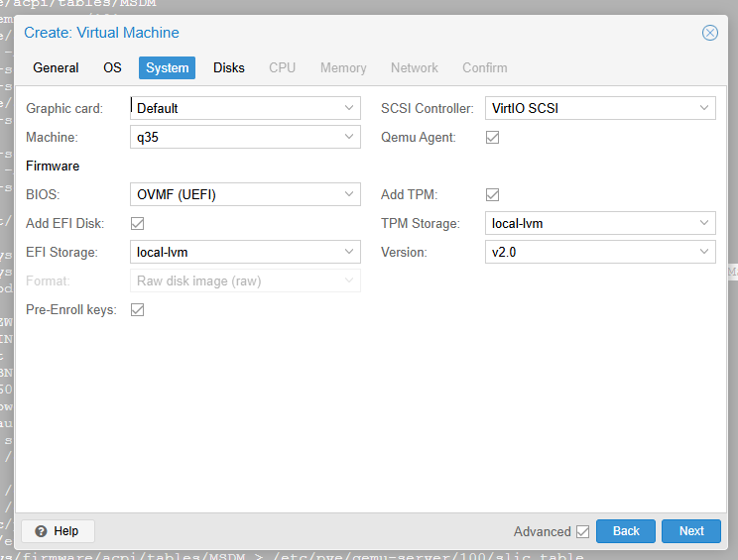Expand the Machine type dropdown
The height and width of the screenshot is (560, 738).
coord(349,138)
